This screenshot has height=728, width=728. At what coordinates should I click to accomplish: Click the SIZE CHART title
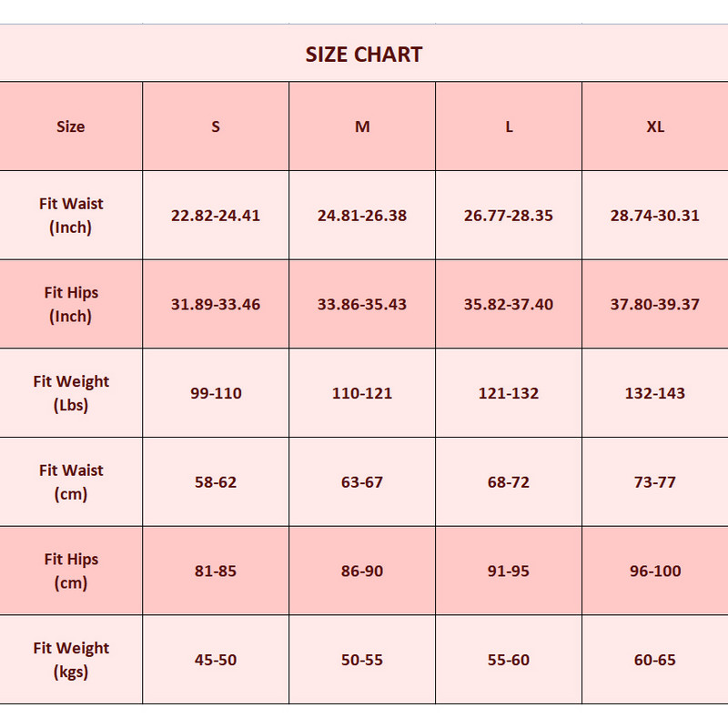pyautogui.click(x=364, y=55)
